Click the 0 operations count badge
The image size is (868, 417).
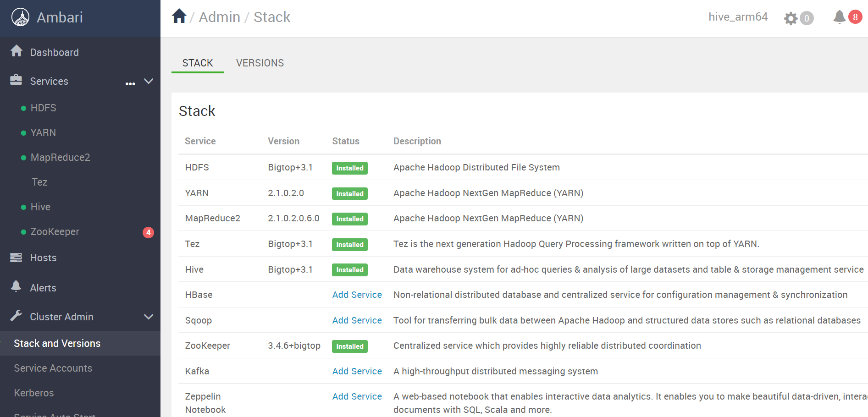(807, 18)
